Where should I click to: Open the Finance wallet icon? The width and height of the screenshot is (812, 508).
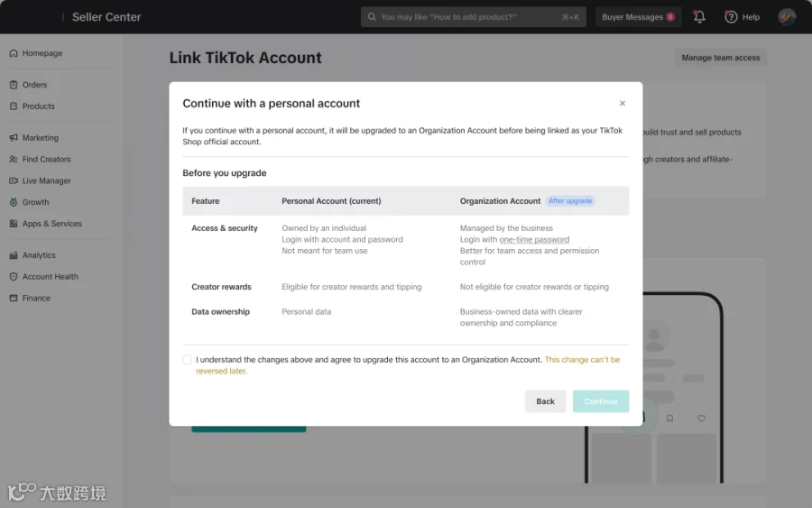click(14, 298)
